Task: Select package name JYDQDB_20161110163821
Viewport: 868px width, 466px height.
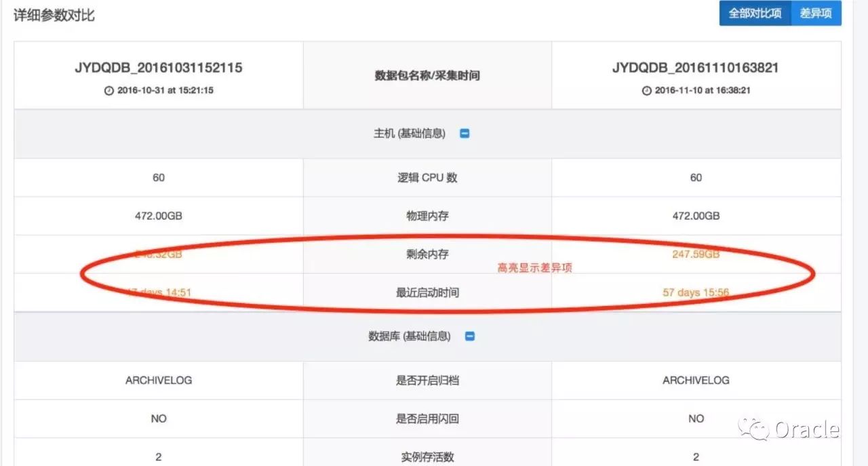Action: (x=696, y=68)
